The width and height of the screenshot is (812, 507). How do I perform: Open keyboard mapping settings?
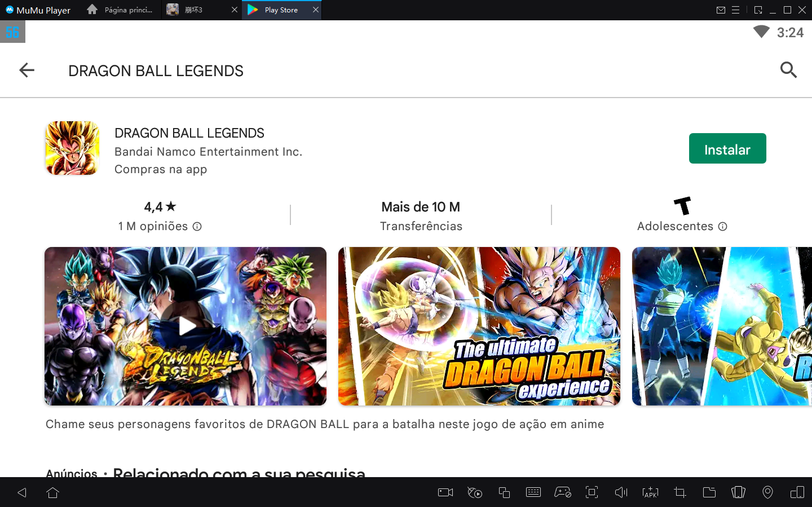533,492
